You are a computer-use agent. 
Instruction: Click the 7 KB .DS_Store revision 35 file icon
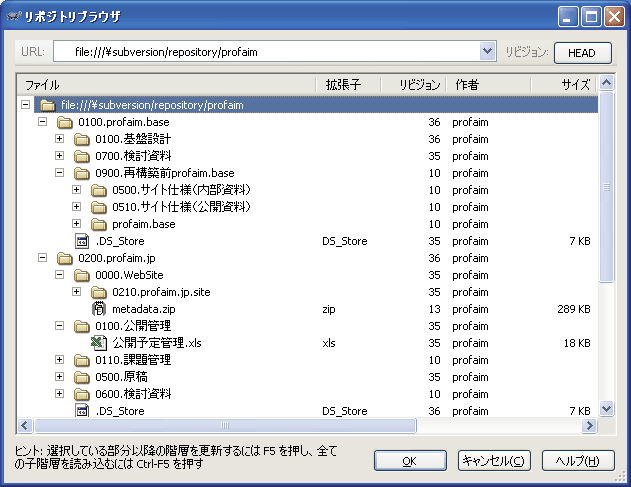point(82,241)
